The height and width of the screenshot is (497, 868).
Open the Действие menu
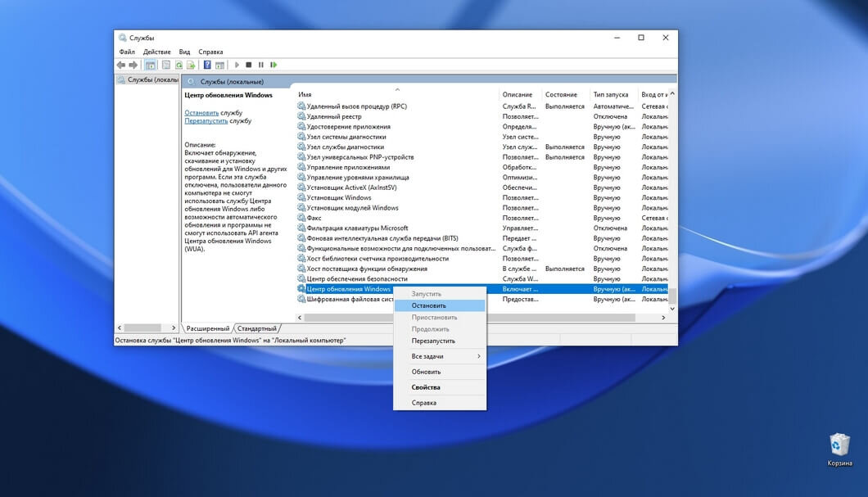[156, 52]
